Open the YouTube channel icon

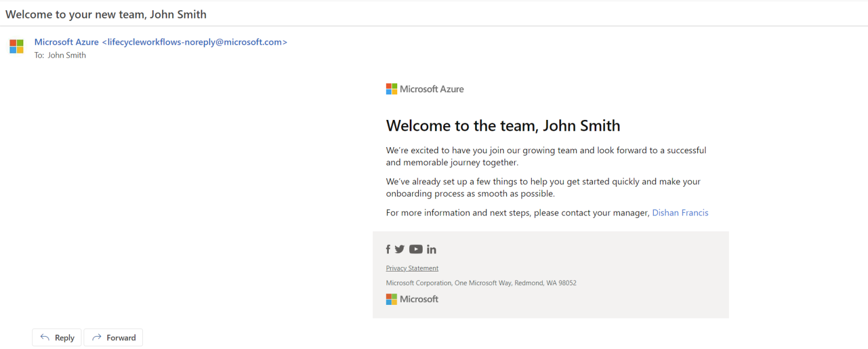(x=416, y=249)
